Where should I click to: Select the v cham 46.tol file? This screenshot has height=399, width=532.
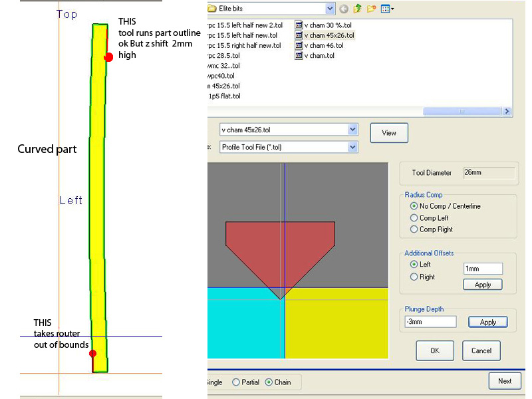click(x=323, y=45)
